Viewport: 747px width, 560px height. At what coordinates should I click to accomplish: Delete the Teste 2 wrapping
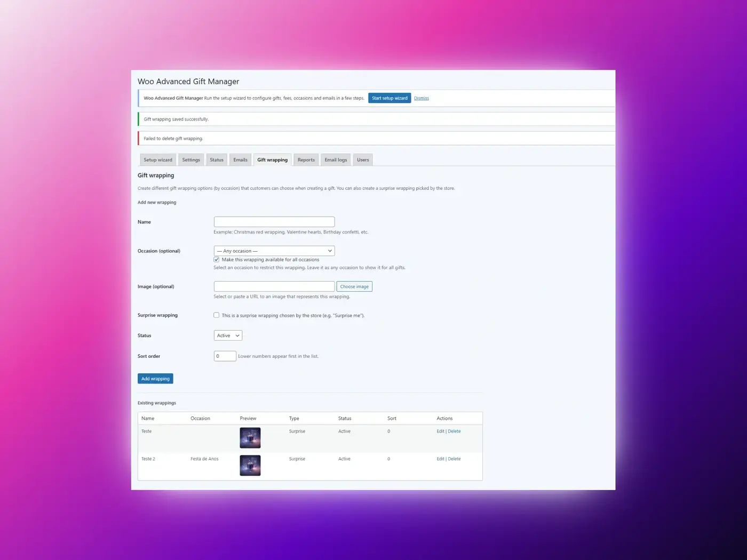[x=454, y=459]
